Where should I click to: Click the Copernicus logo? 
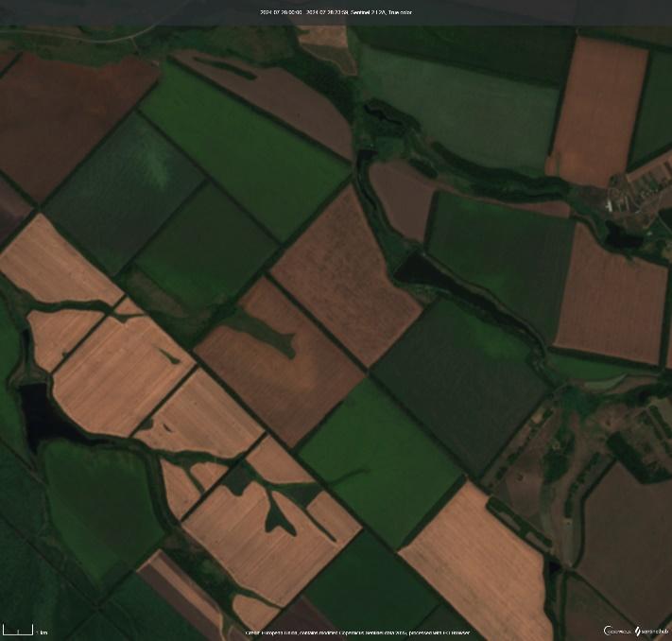618,631
